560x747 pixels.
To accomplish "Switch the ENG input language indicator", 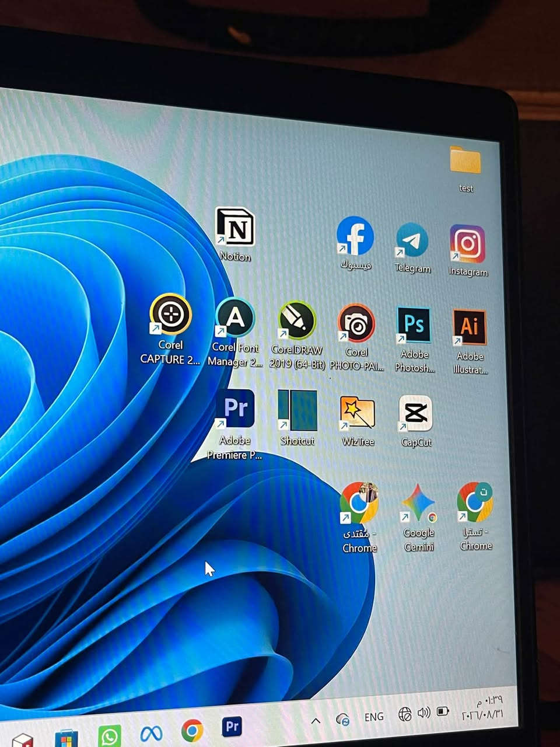I will click(374, 717).
